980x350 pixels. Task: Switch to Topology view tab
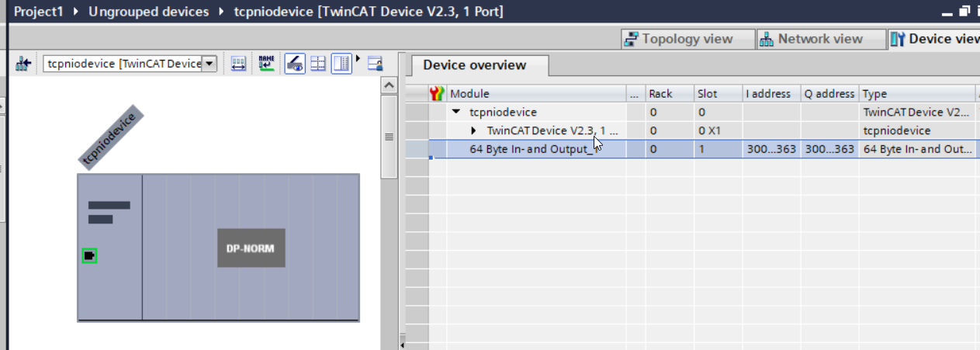(688, 39)
